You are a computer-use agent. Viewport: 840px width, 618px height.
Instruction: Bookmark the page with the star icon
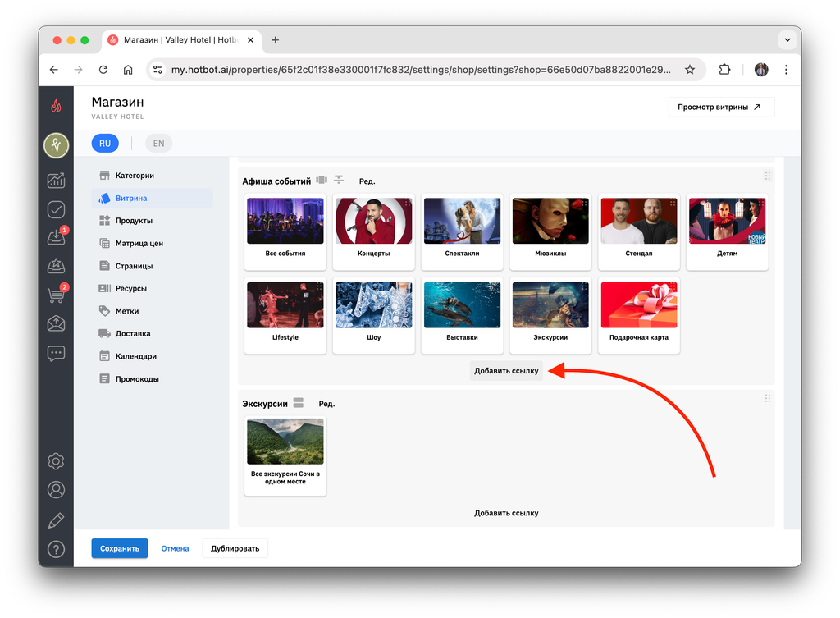click(x=690, y=70)
